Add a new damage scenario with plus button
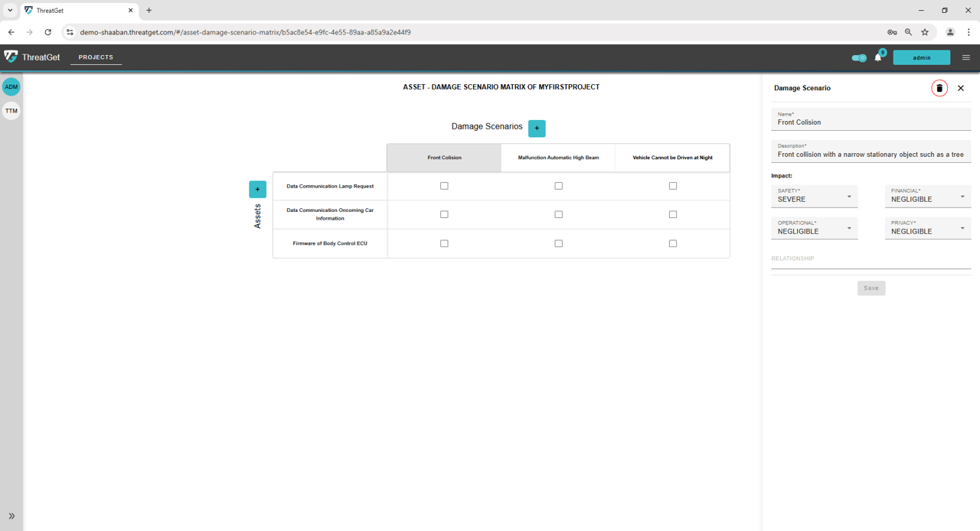The height and width of the screenshot is (531, 980). click(537, 128)
